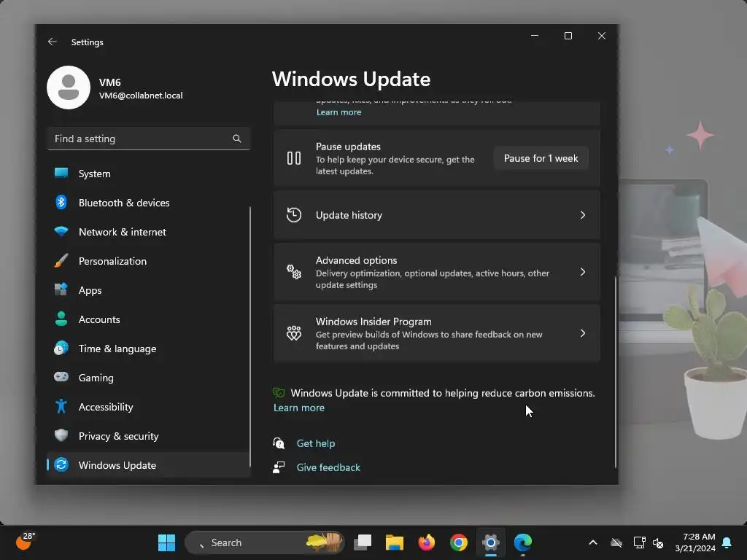Show hidden tray icons chevron

click(593, 542)
